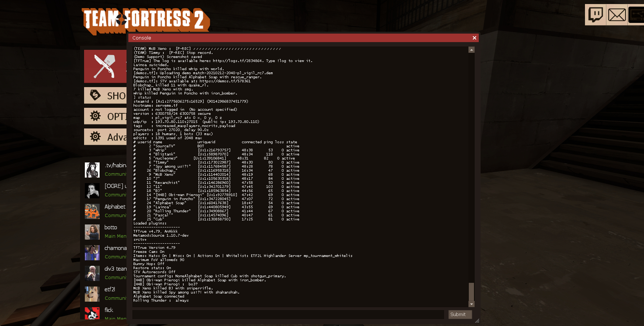Click the red crossed shovel and shotgun button
644x326 pixels.
pyautogui.click(x=105, y=66)
